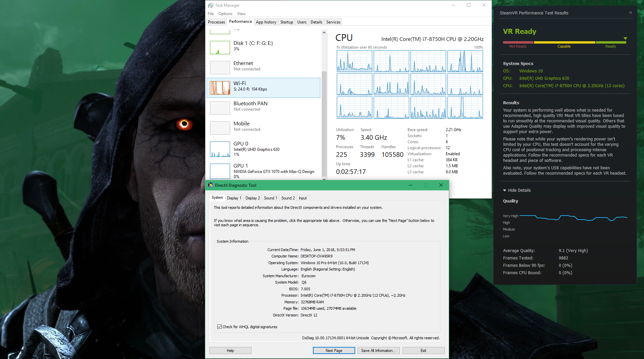Click the sidebar scrollbar thumb in Task Manager

(x=324, y=123)
